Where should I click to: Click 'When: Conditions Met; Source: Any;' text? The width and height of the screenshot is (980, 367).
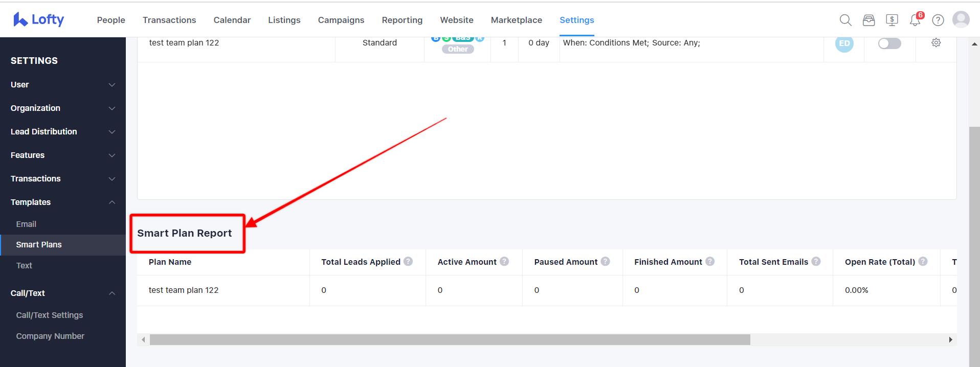tap(632, 42)
